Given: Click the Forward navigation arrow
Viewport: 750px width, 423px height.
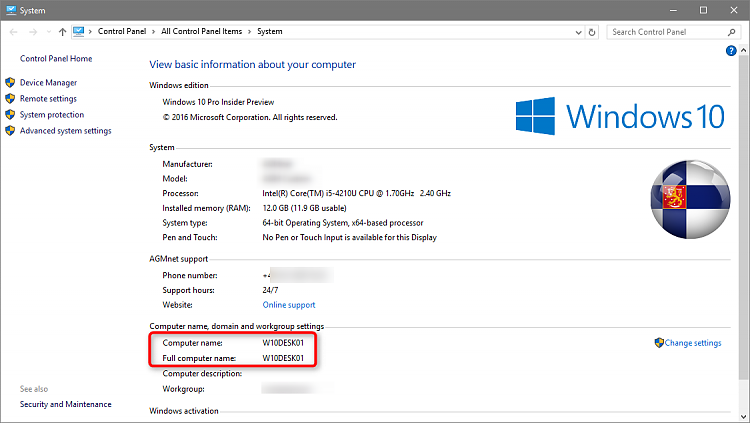Looking at the screenshot, I should tap(33, 32).
